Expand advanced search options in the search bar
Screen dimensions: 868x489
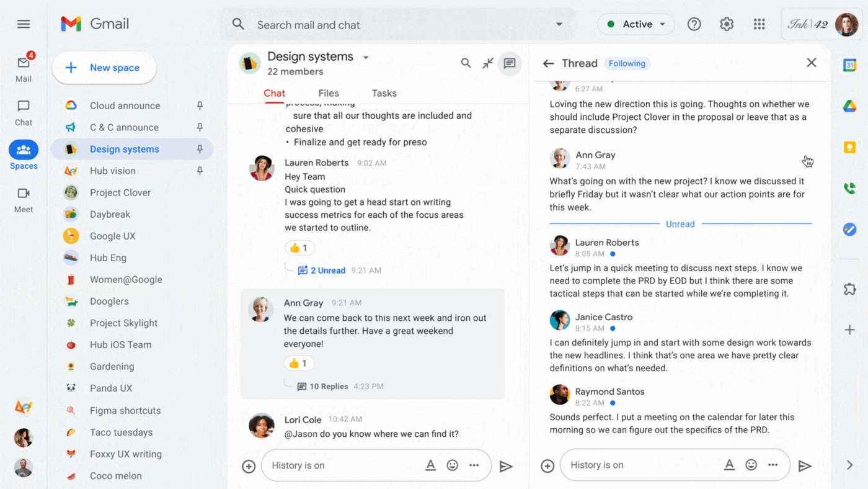[x=559, y=24]
